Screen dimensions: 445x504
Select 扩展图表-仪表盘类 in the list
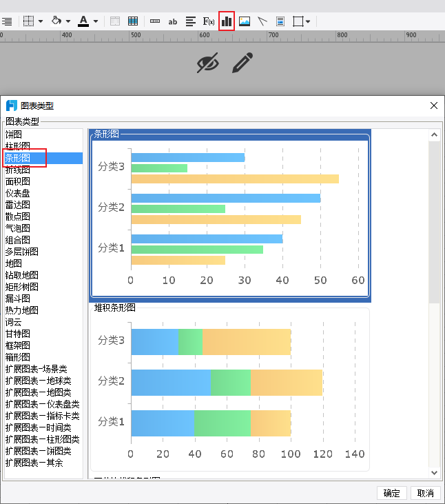pyautogui.click(x=43, y=404)
